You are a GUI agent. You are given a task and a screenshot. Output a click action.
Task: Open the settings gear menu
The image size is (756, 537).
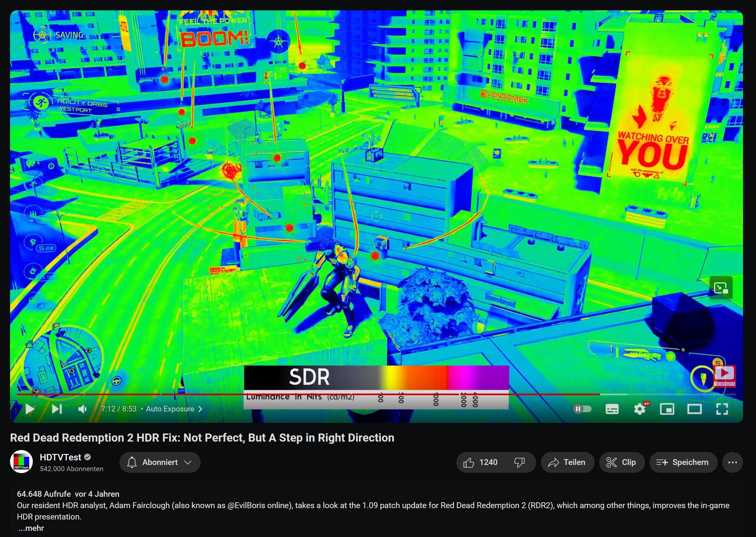click(640, 409)
